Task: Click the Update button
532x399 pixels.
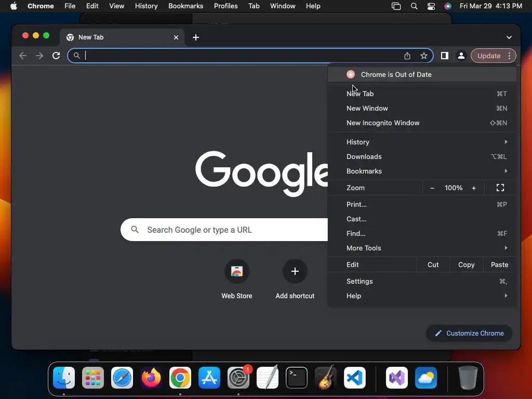Action: coord(488,56)
